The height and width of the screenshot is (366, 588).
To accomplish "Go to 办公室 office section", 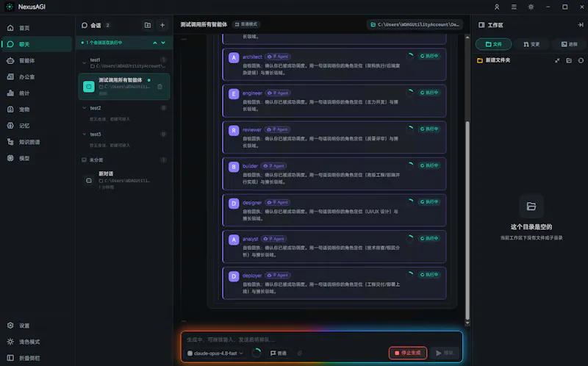I will 36,77.
